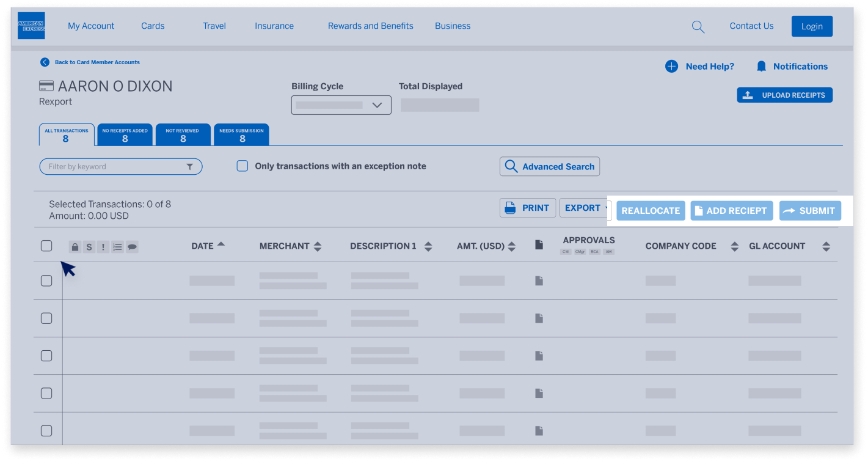This screenshot has width=868, height=459.
Task: Check the first transaction row checkbox
Action: click(x=46, y=281)
